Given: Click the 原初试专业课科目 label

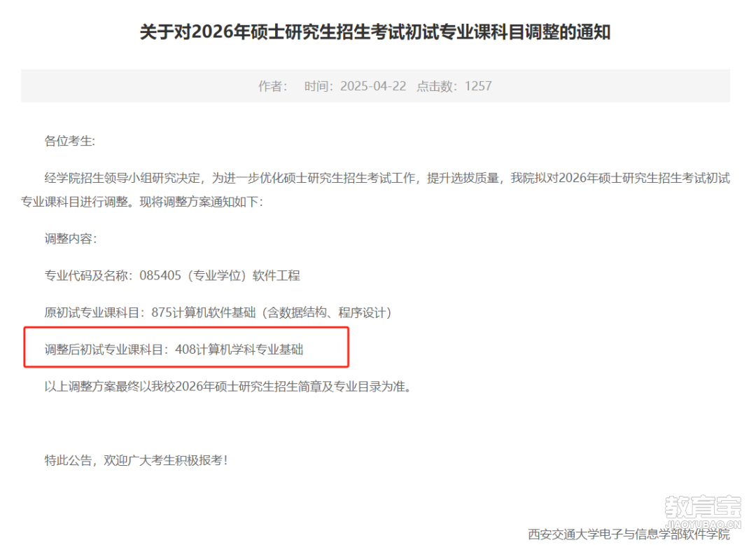Looking at the screenshot, I should [x=94, y=312].
